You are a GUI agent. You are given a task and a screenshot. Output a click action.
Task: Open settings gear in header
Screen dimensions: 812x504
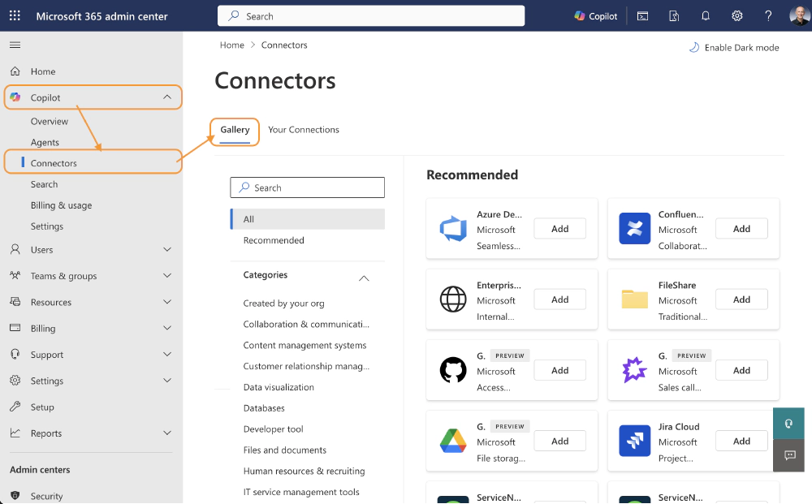tap(737, 16)
